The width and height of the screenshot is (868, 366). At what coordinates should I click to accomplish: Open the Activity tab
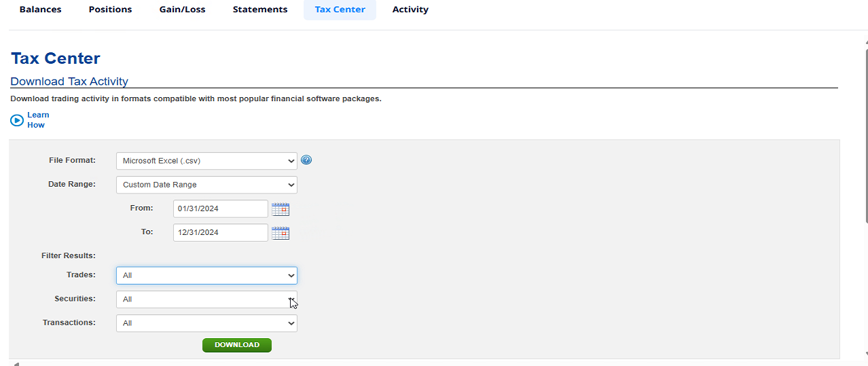(x=410, y=10)
